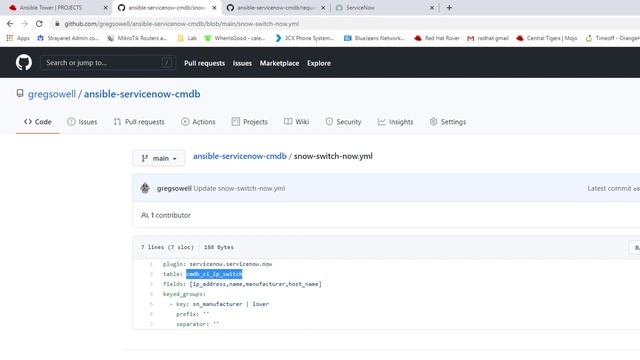The image size is (640, 360).
Task: Click the key: sn_manufacturer | lower line
Action: click(219, 304)
